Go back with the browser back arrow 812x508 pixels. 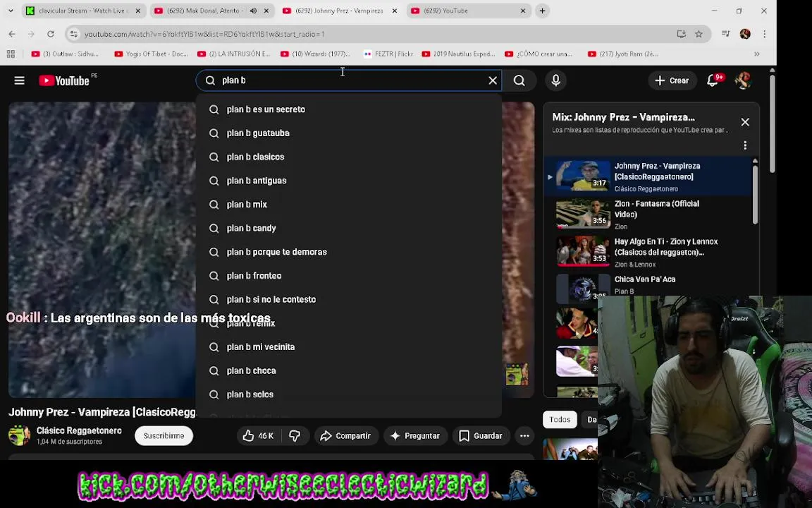tap(12, 34)
